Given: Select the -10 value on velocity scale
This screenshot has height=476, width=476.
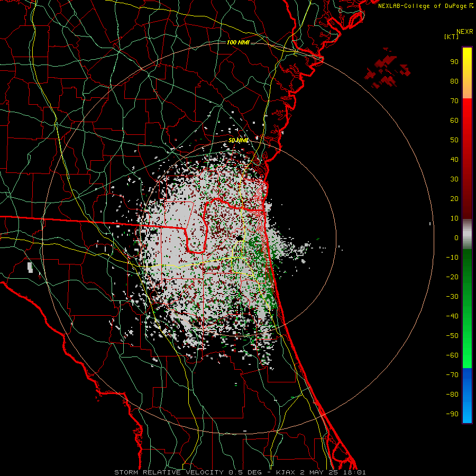Looking at the screenshot, I should tap(452, 258).
